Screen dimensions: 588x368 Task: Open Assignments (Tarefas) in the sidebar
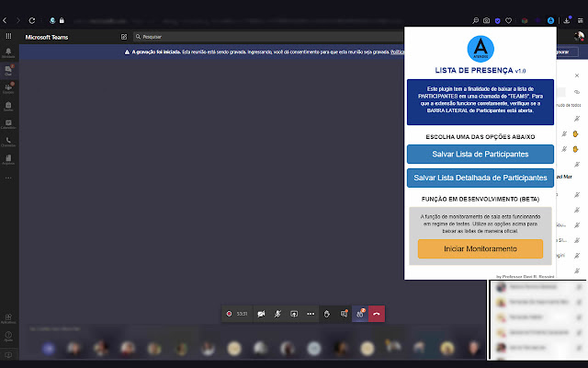pos(8,107)
